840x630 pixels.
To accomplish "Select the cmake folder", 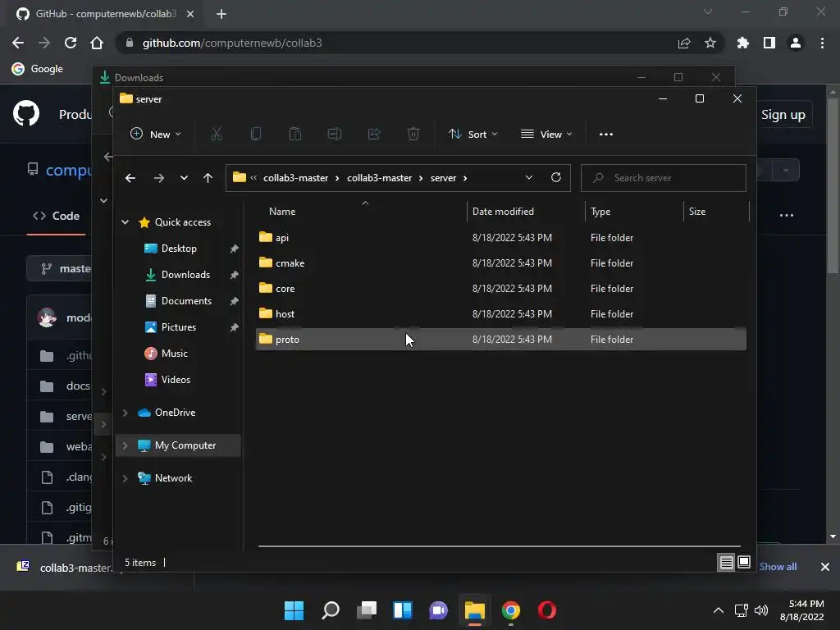I will [501, 263].
